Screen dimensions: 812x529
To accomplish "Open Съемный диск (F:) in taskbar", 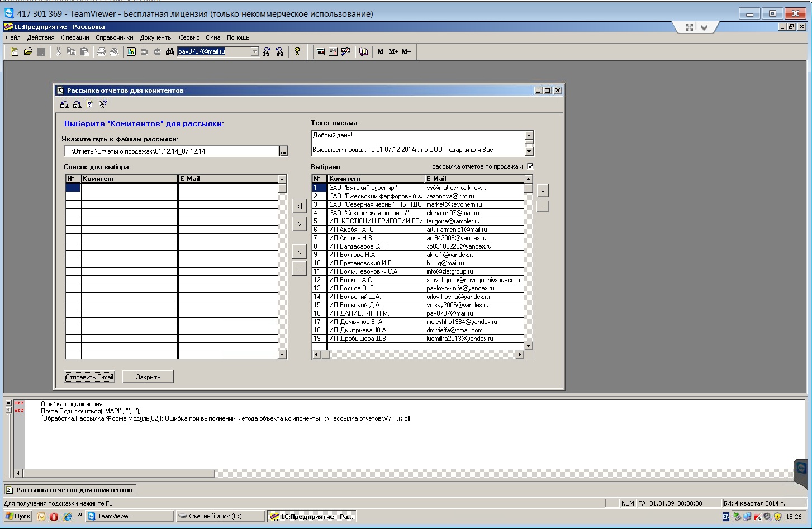I will tap(220, 516).
